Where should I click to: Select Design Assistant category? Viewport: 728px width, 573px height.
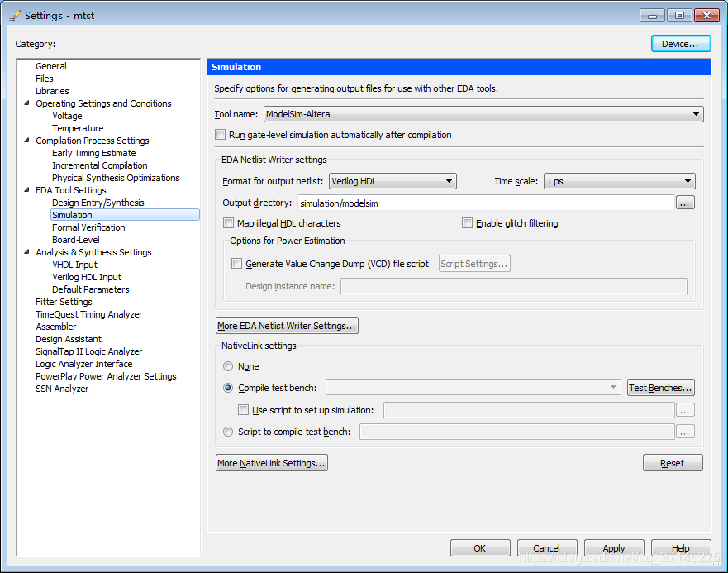(69, 339)
